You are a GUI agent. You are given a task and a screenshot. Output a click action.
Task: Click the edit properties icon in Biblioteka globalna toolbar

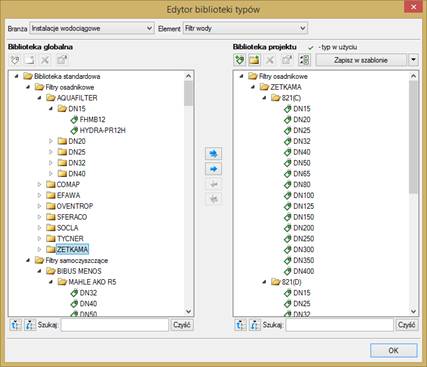click(x=62, y=60)
